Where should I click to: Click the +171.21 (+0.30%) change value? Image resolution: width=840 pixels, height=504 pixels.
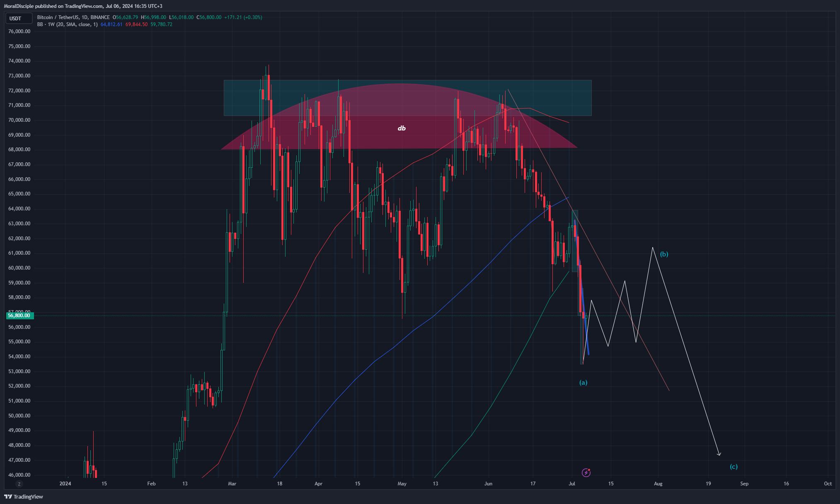[x=243, y=17]
